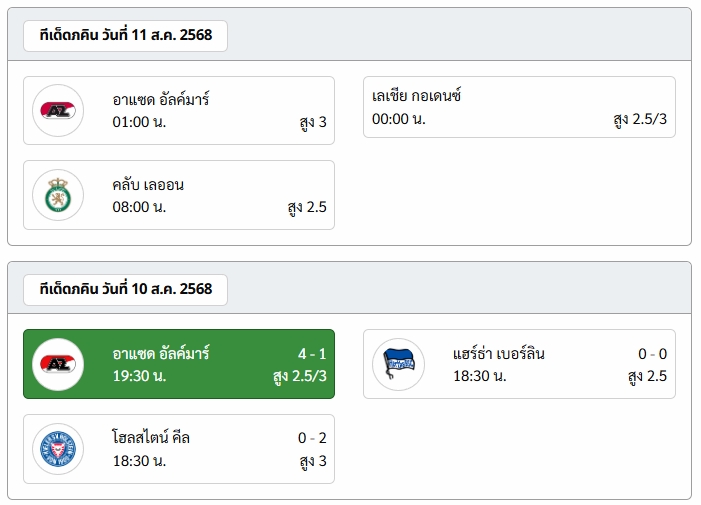This screenshot has width=701, height=505.
Task: Click the Holstein Kiel round crest
Action: 58,449
